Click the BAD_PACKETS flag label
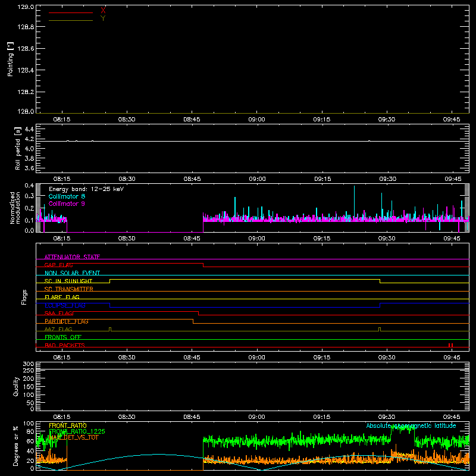Viewport: 476px width, 476px height. click(x=65, y=345)
